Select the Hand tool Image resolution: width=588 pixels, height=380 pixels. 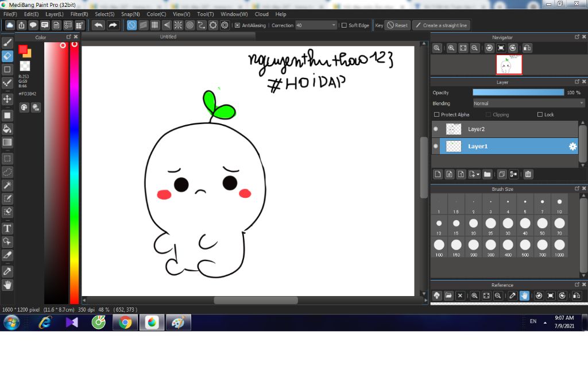click(x=7, y=285)
